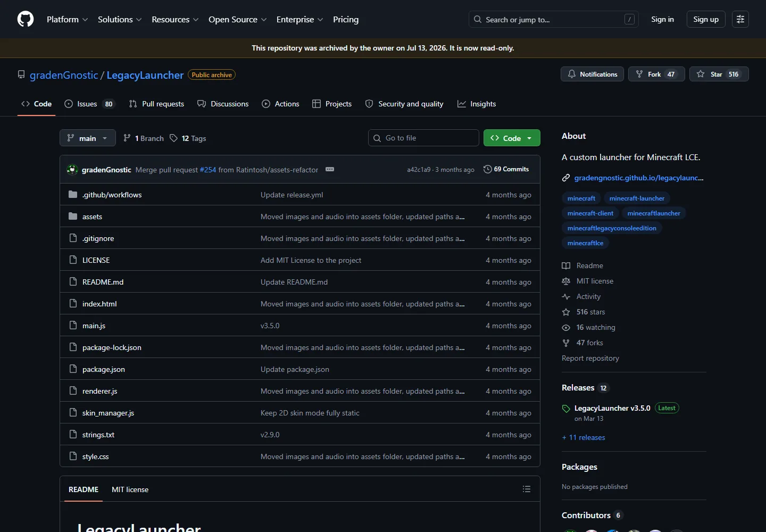Image resolution: width=766 pixels, height=532 pixels.
Task: Open the Discussions tab
Action: 223,104
